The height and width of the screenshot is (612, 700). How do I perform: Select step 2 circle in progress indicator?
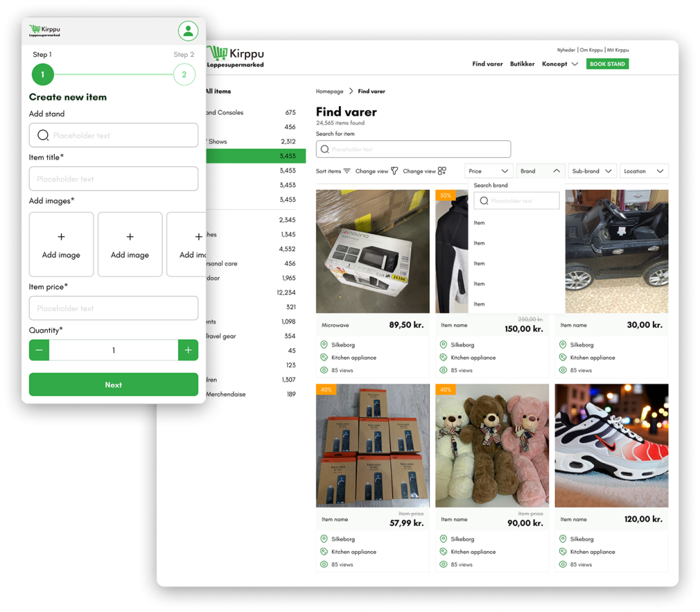pyautogui.click(x=184, y=75)
